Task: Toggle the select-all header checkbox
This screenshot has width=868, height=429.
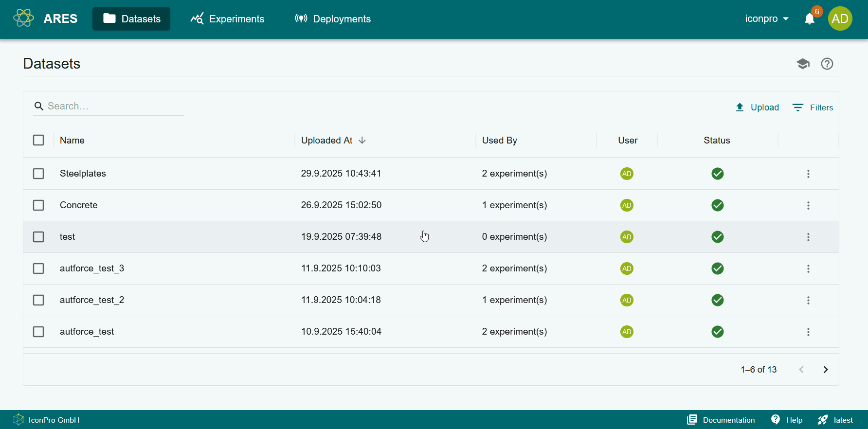Action: click(x=38, y=140)
